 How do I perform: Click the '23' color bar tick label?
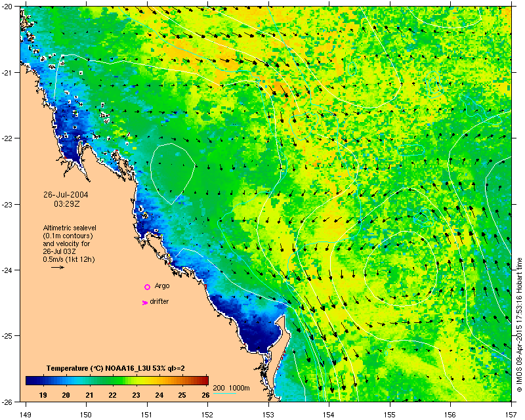pyautogui.click(x=136, y=395)
